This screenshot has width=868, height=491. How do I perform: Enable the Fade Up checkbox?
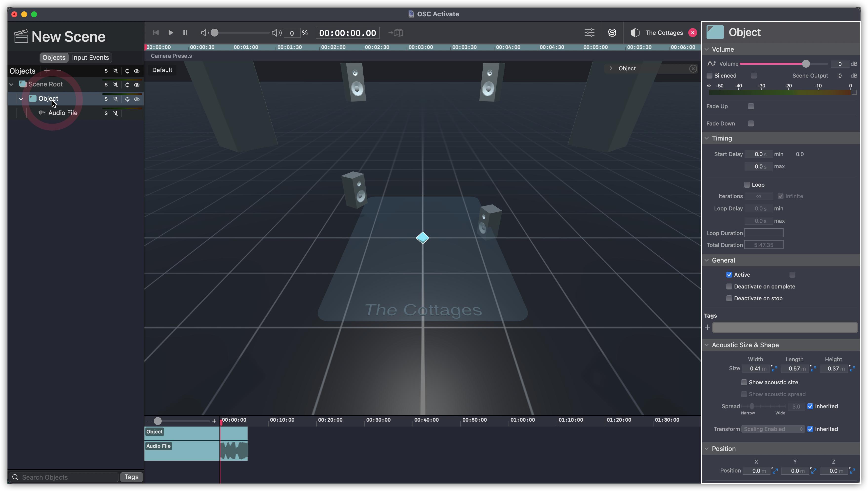click(751, 106)
